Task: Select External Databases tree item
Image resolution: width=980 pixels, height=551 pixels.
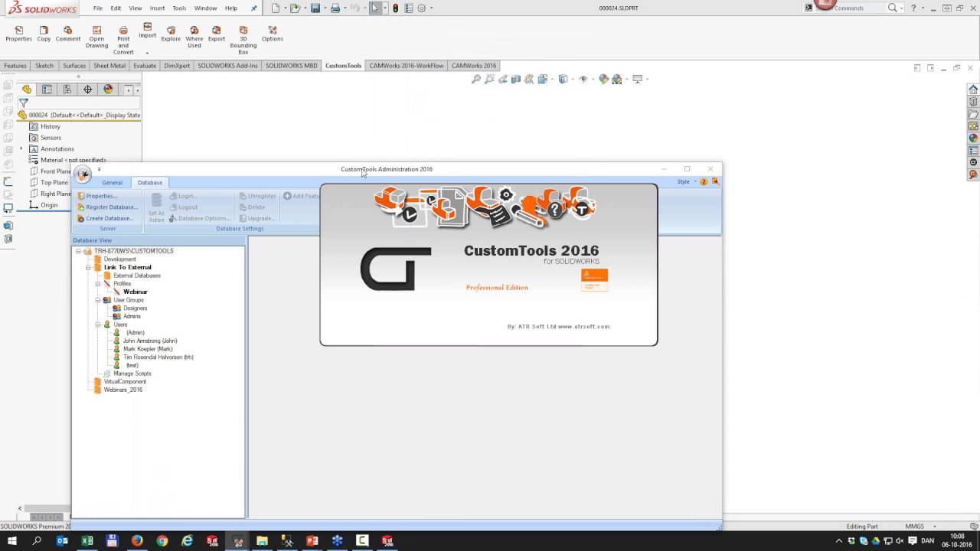Action: pos(136,275)
